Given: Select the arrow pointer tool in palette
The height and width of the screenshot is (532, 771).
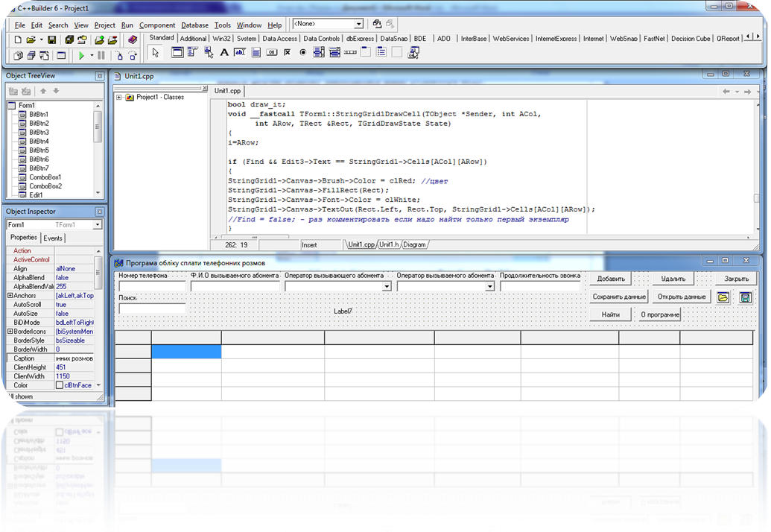Looking at the screenshot, I should click(x=155, y=53).
